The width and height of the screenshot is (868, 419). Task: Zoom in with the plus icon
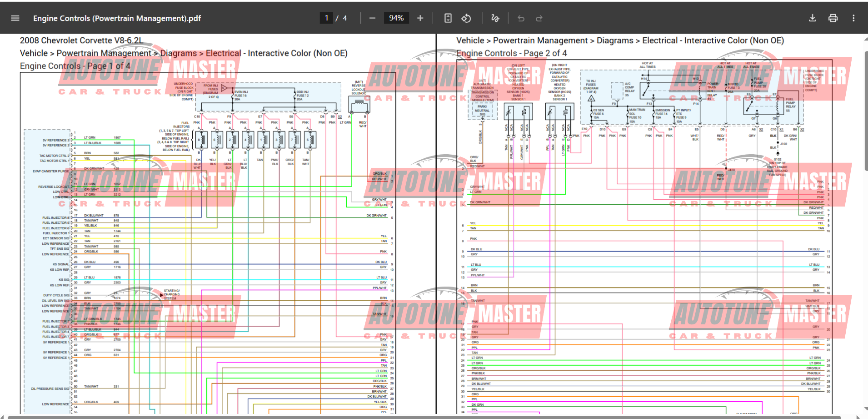coord(420,18)
